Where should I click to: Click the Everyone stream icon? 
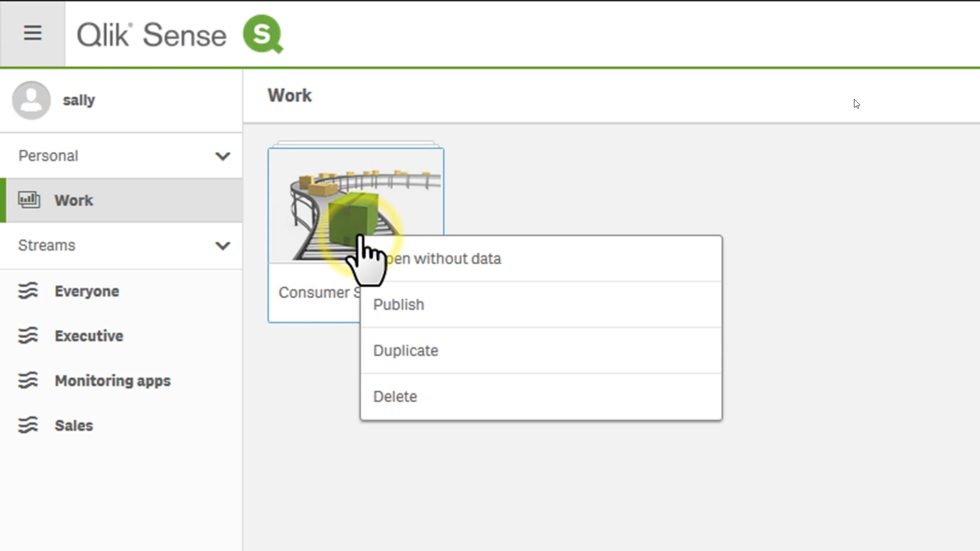click(x=28, y=291)
